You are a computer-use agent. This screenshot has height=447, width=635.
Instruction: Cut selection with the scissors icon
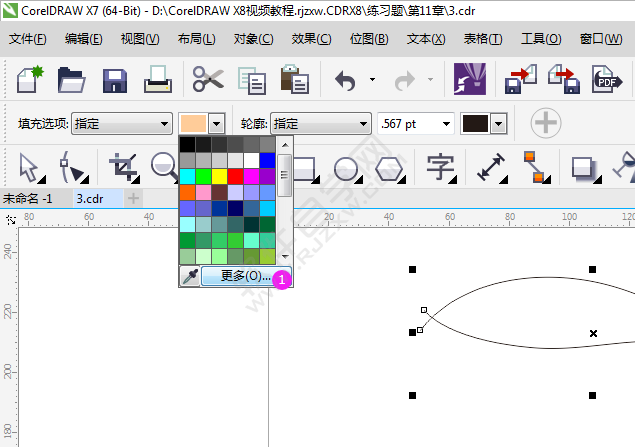(208, 79)
